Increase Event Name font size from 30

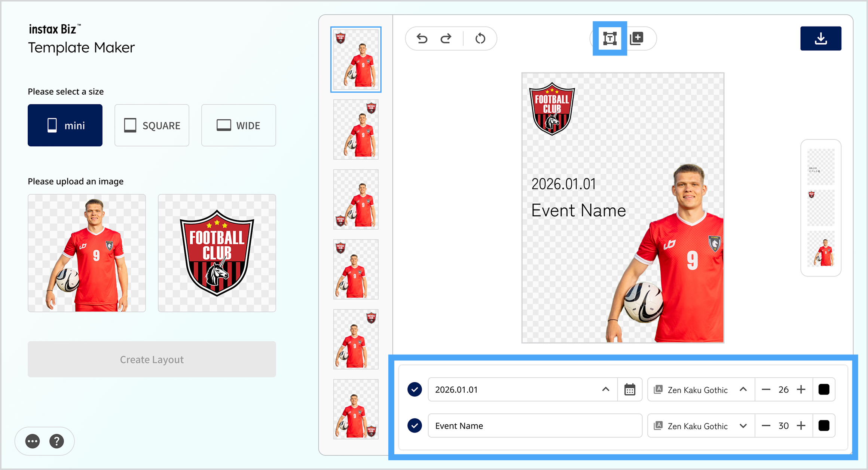tap(801, 425)
